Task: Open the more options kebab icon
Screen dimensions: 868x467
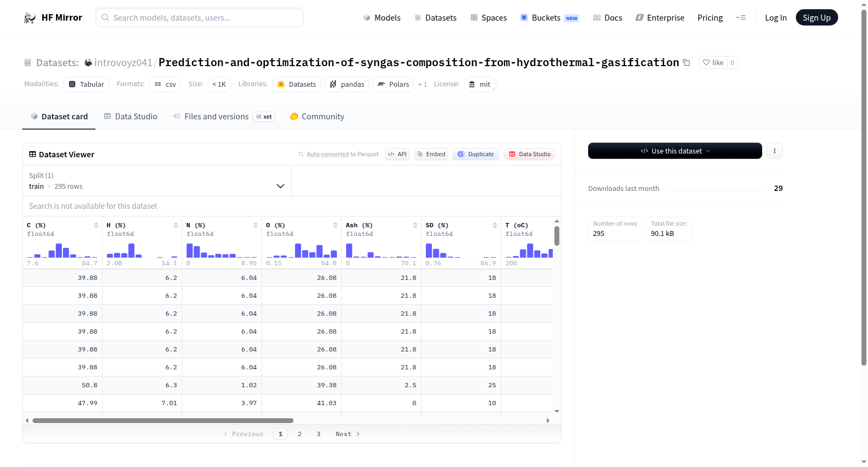Action: [x=775, y=151]
